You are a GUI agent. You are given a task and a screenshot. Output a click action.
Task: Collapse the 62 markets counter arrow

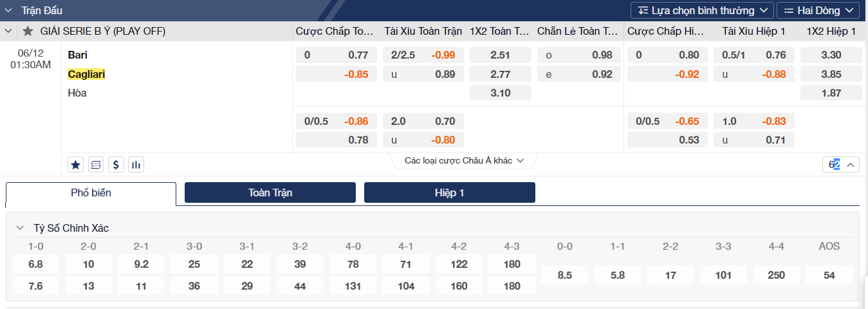[851, 165]
